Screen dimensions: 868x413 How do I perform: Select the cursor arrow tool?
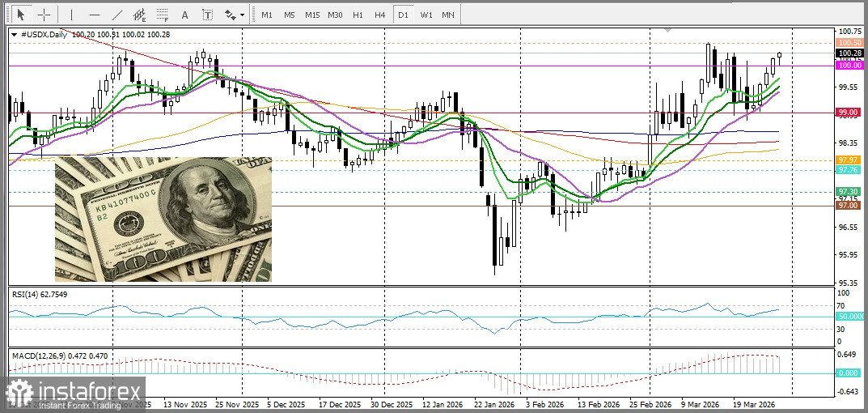pyautogui.click(x=21, y=15)
